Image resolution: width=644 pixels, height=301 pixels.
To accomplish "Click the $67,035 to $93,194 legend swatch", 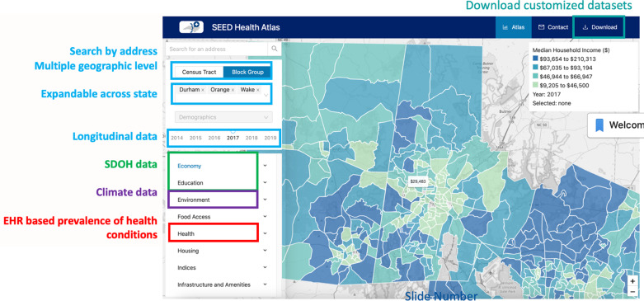I will click(x=536, y=68).
